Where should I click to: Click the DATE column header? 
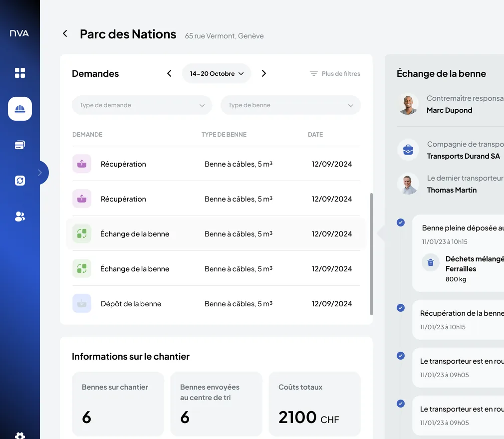(315, 134)
